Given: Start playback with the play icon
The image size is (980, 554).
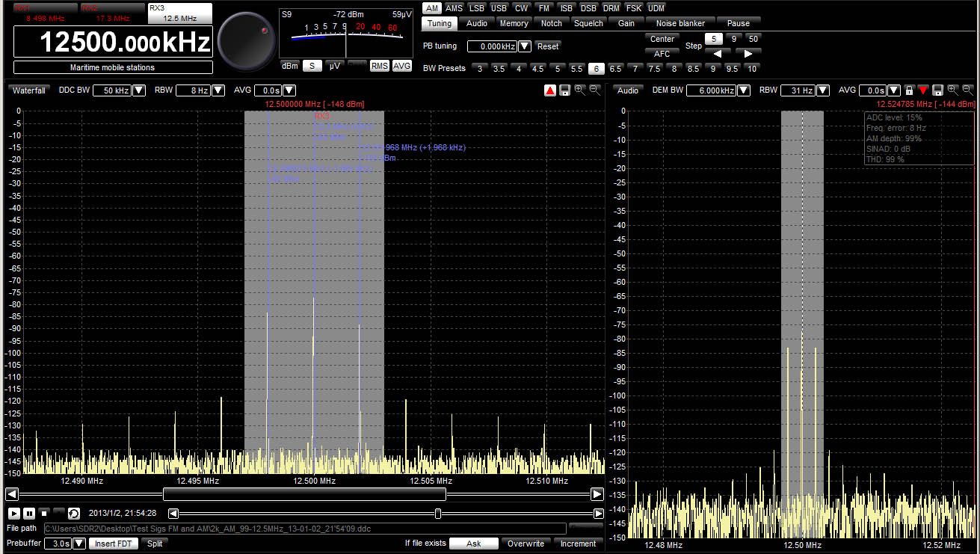Looking at the screenshot, I should (14, 513).
